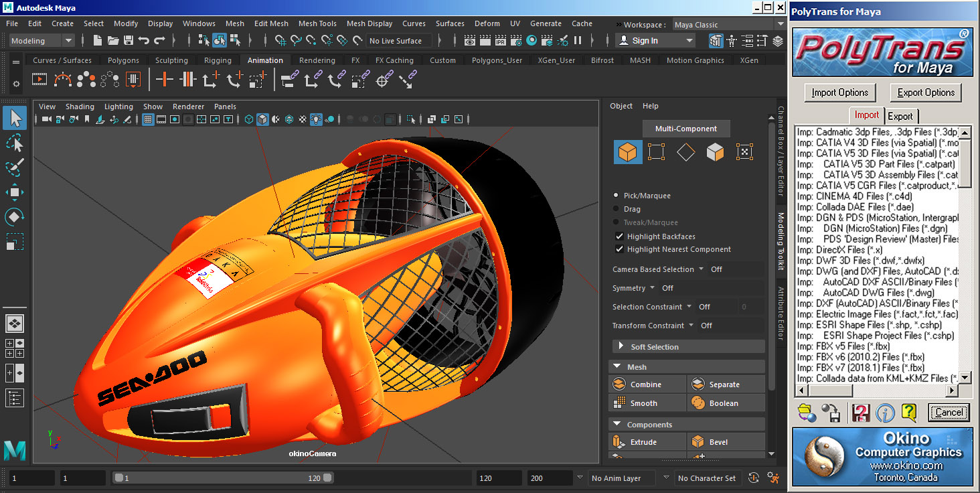Image resolution: width=980 pixels, height=493 pixels.
Task: Select the arrow Select tool in toolbox
Action: pos(15,119)
